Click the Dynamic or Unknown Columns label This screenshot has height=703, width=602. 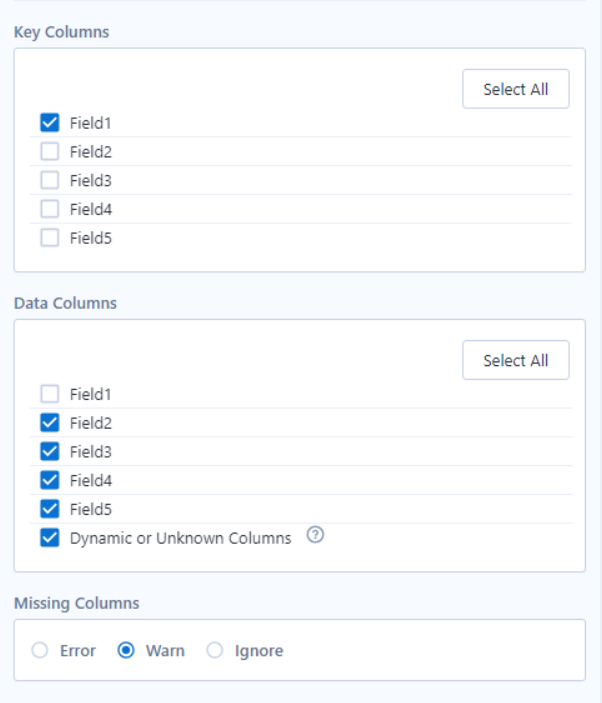pyautogui.click(x=180, y=538)
